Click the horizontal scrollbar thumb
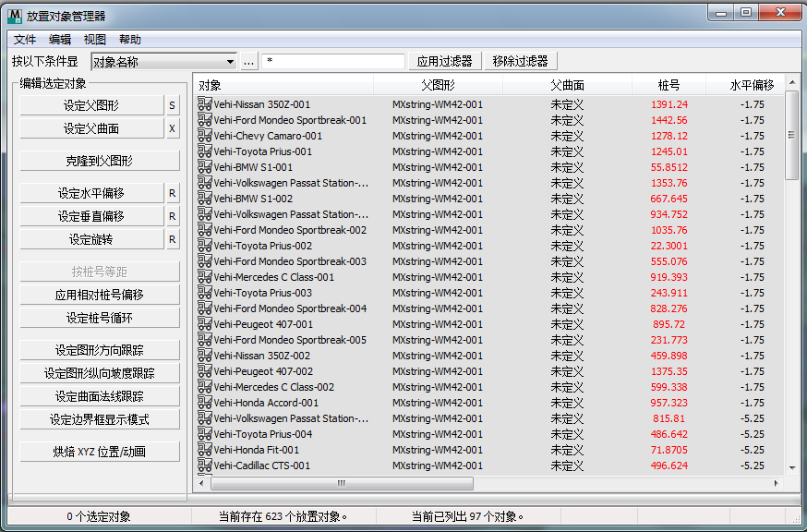 (x=342, y=484)
